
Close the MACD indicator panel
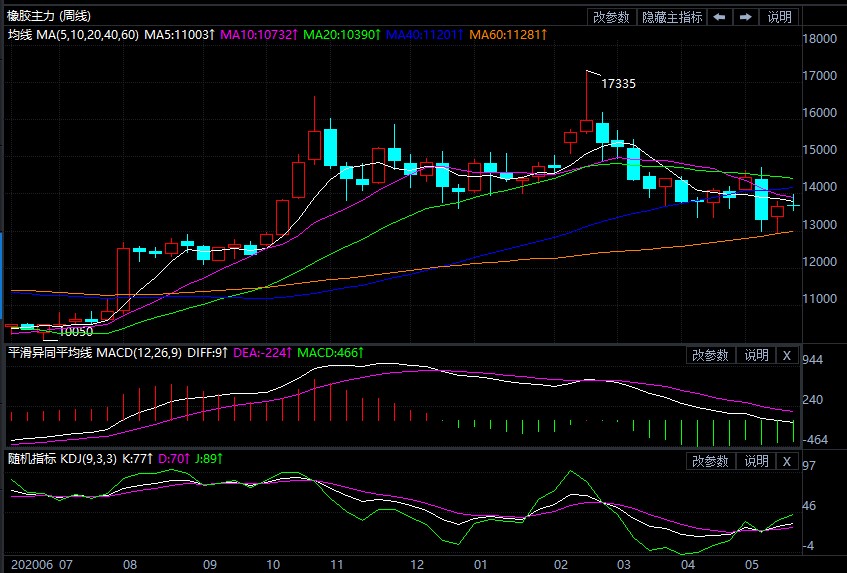point(786,355)
